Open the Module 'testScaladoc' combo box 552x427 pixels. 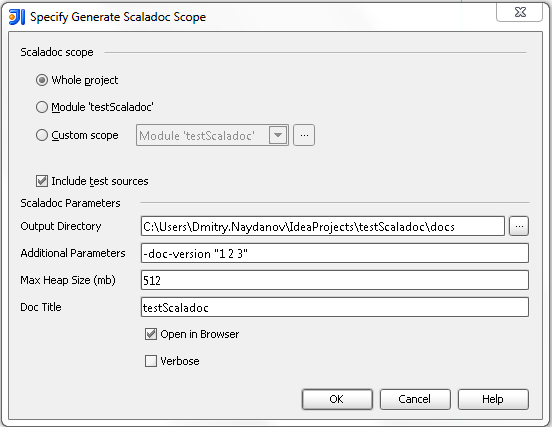(x=212, y=135)
